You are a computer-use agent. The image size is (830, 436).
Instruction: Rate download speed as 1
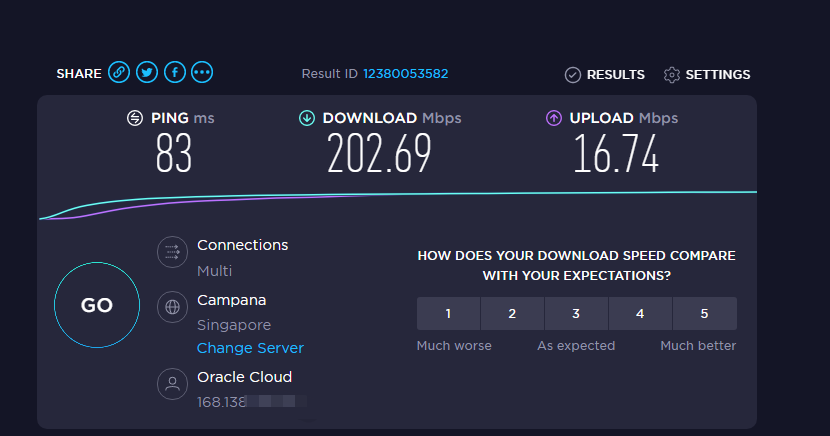click(x=448, y=314)
